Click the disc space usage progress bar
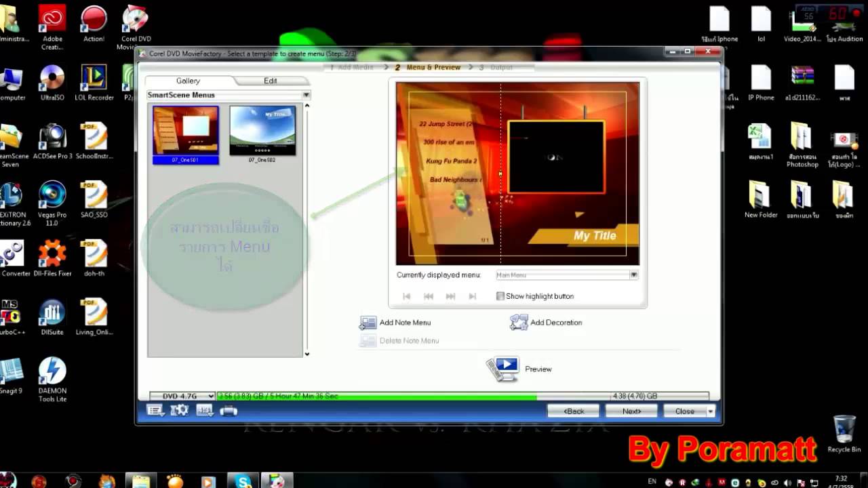 462,396
